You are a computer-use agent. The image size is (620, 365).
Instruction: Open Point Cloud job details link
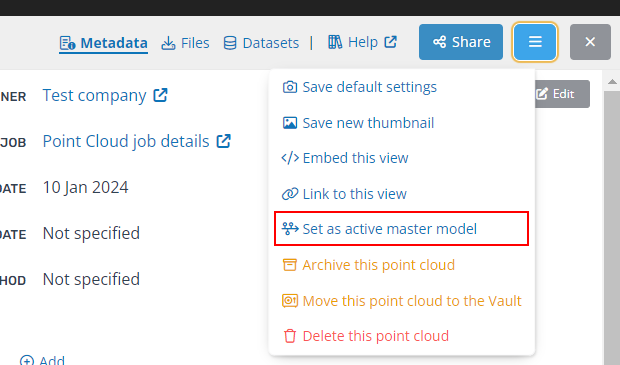point(137,141)
